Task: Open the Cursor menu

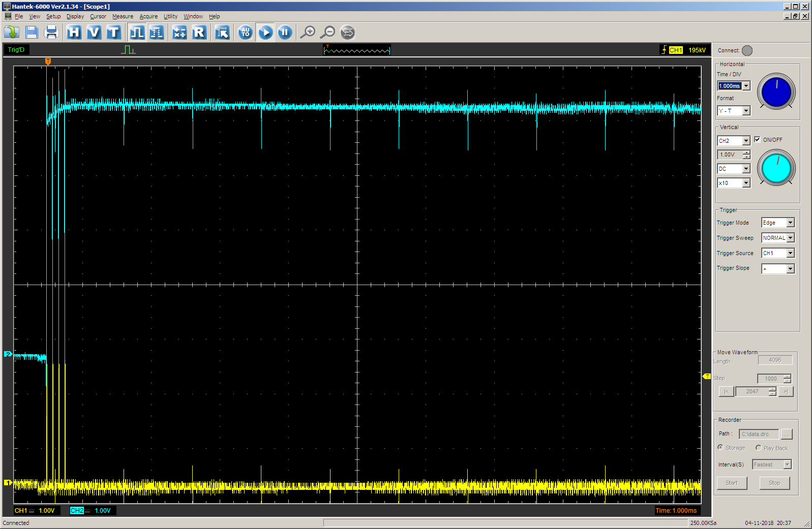Action: tap(98, 16)
